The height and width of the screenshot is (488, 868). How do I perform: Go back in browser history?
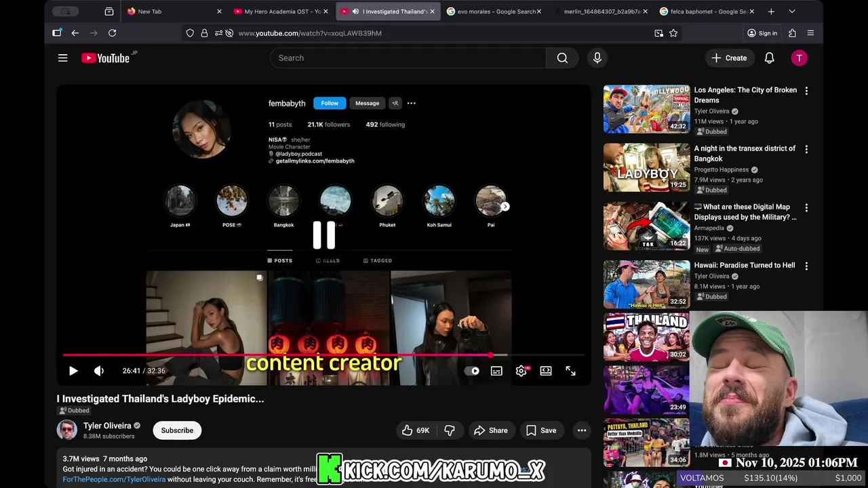click(75, 33)
